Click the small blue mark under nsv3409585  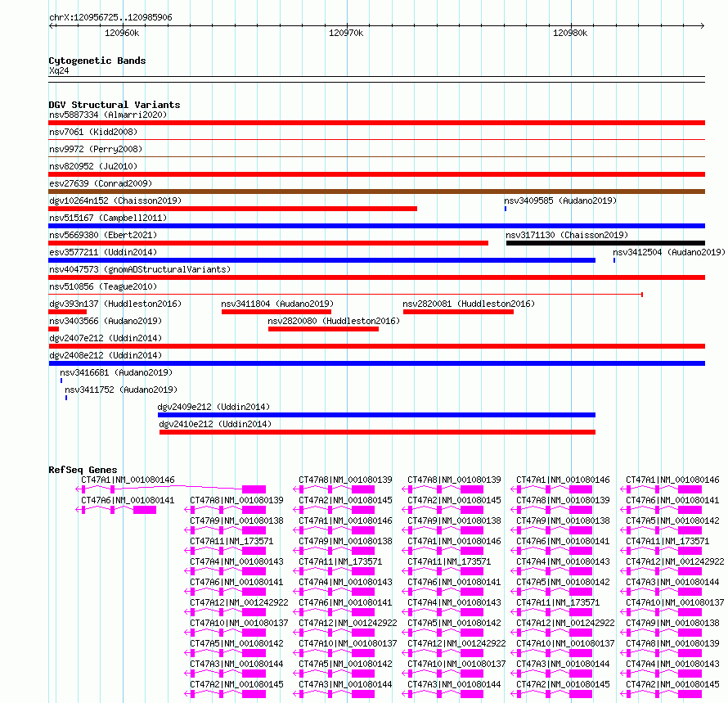(x=506, y=209)
